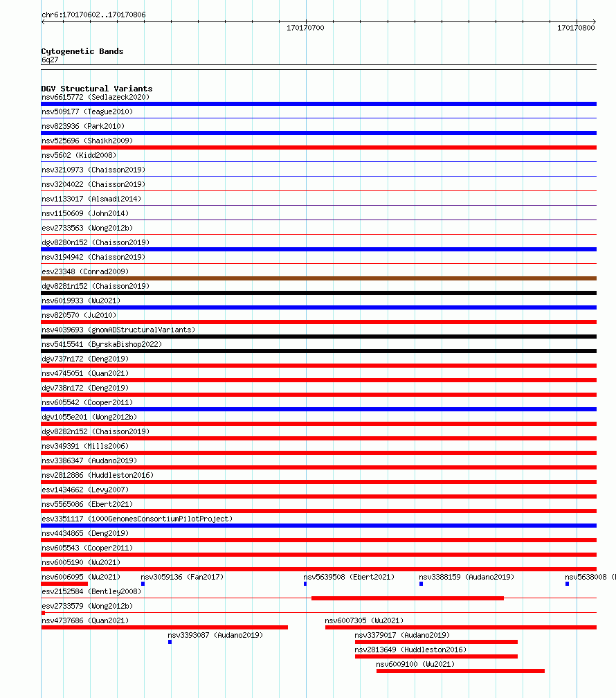
Task: Click the nsv820570 (Ju2010) label
Action: [79, 315]
